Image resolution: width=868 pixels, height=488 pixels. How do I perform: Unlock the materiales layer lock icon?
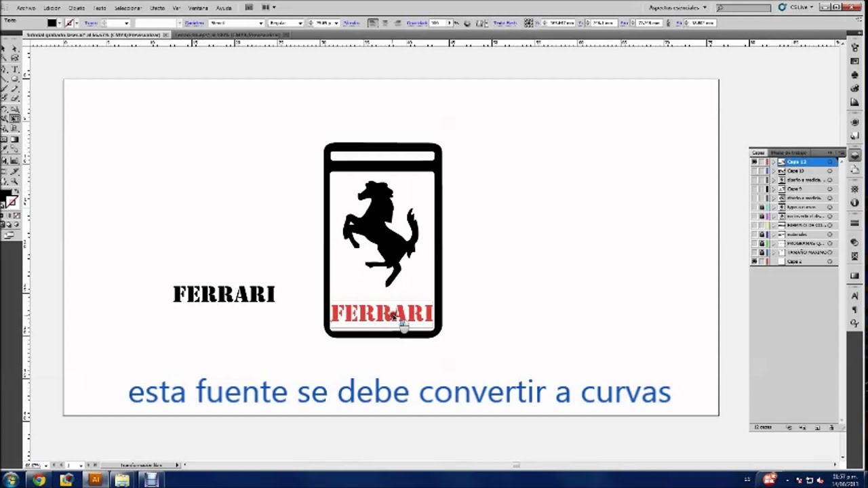(x=762, y=235)
